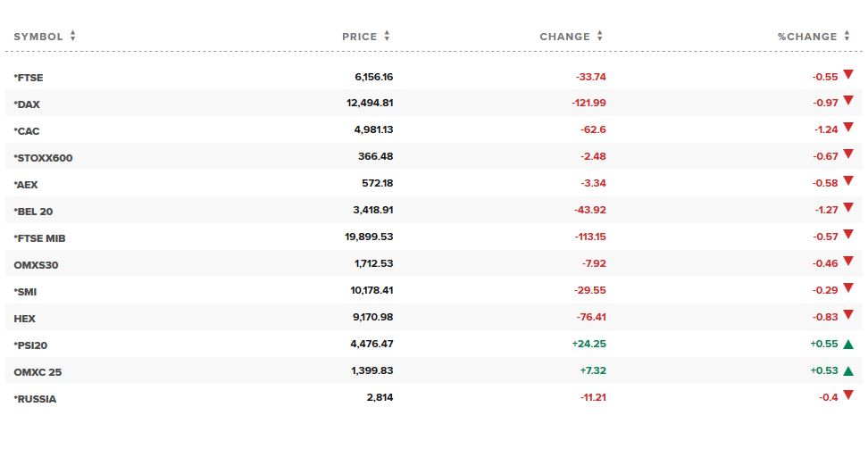Open the *DAX index quote
868x449 pixels.
(x=27, y=104)
